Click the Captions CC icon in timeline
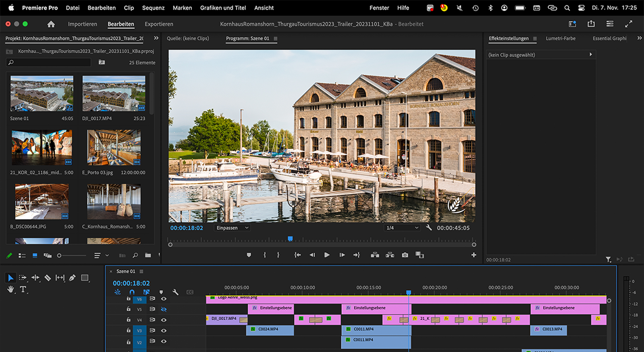644x352 pixels. (x=190, y=292)
